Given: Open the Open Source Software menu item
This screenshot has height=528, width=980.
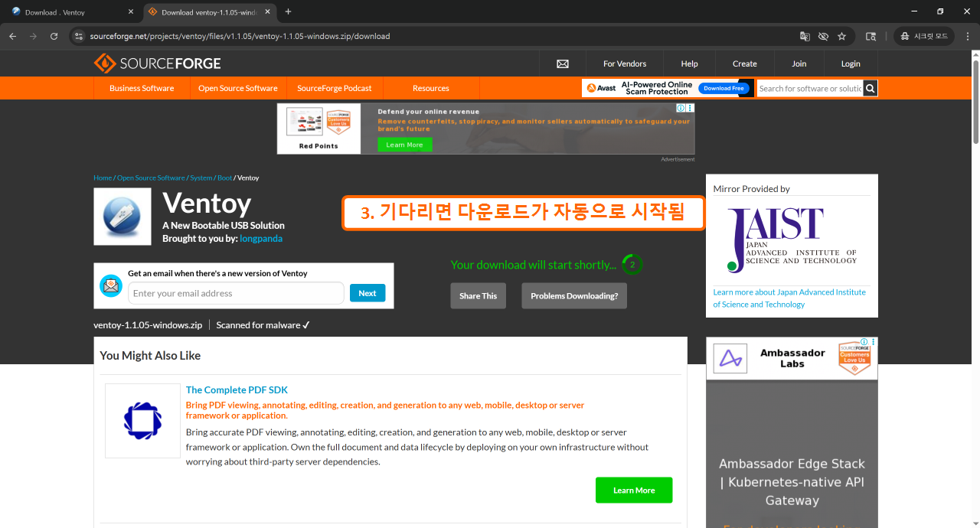Looking at the screenshot, I should (237, 87).
